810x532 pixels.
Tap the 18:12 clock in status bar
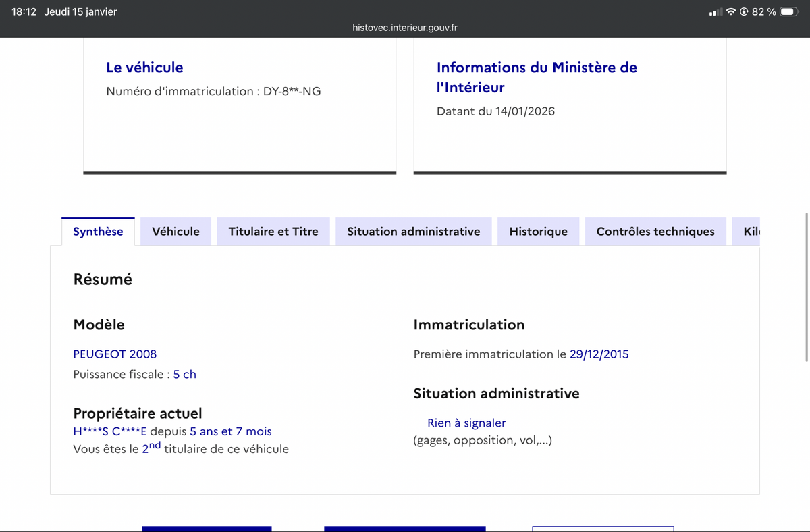tap(24, 12)
